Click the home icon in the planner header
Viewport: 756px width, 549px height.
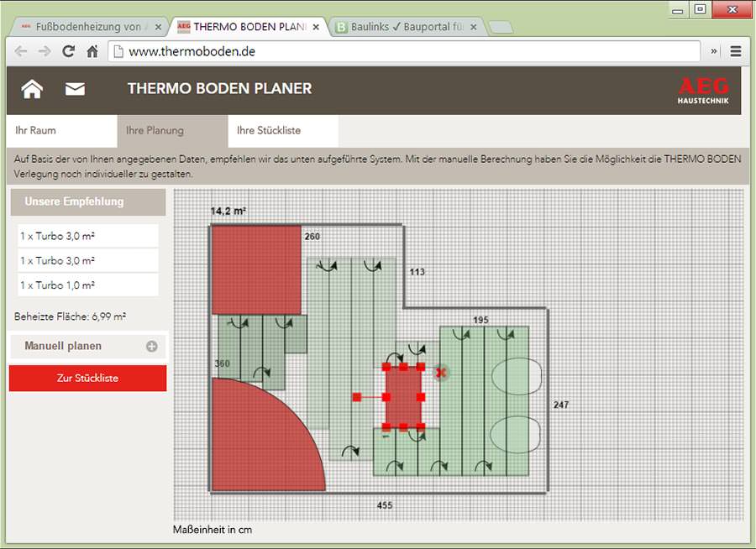pyautogui.click(x=32, y=89)
